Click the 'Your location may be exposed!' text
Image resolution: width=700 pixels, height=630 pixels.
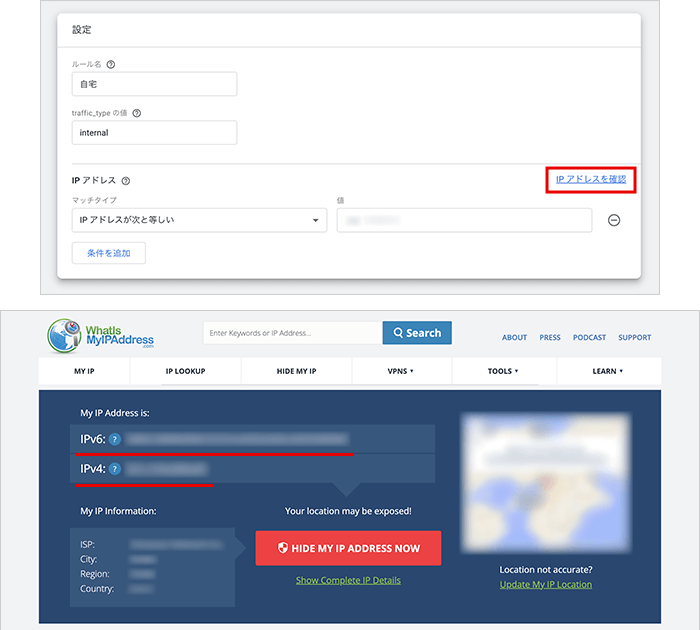(348, 511)
